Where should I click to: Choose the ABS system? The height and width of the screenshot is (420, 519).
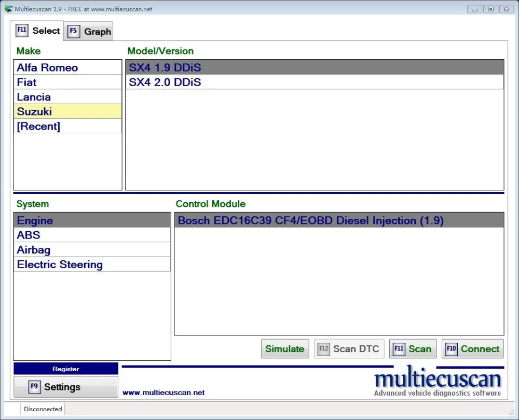(x=92, y=235)
